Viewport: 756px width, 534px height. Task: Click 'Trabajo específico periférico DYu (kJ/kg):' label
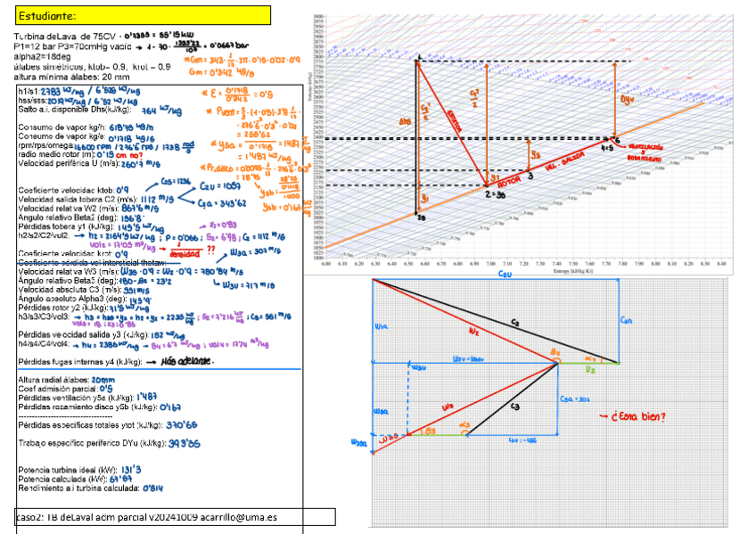(x=92, y=443)
